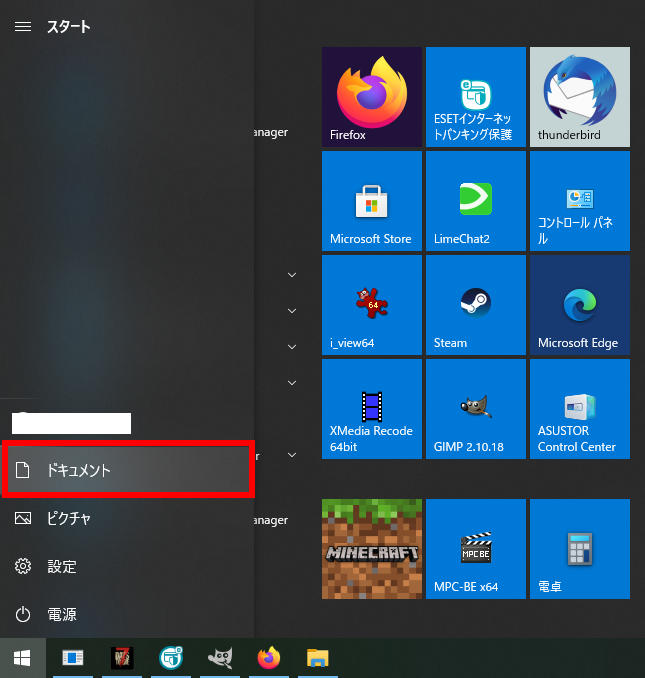
Task: Open File Explorer on the taskbar
Action: (318, 658)
